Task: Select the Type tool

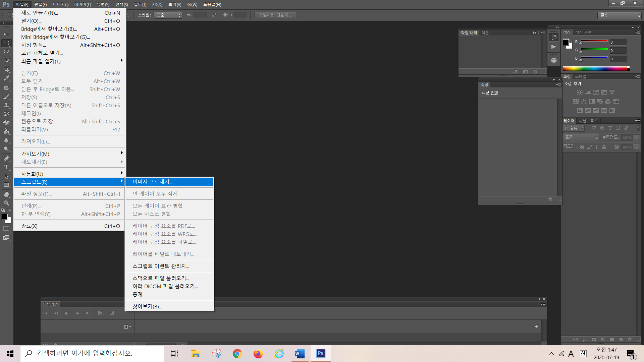Action: [x=6, y=167]
